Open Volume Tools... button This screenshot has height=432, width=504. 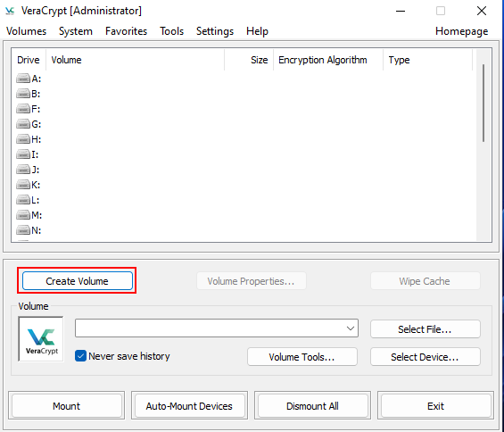click(302, 357)
